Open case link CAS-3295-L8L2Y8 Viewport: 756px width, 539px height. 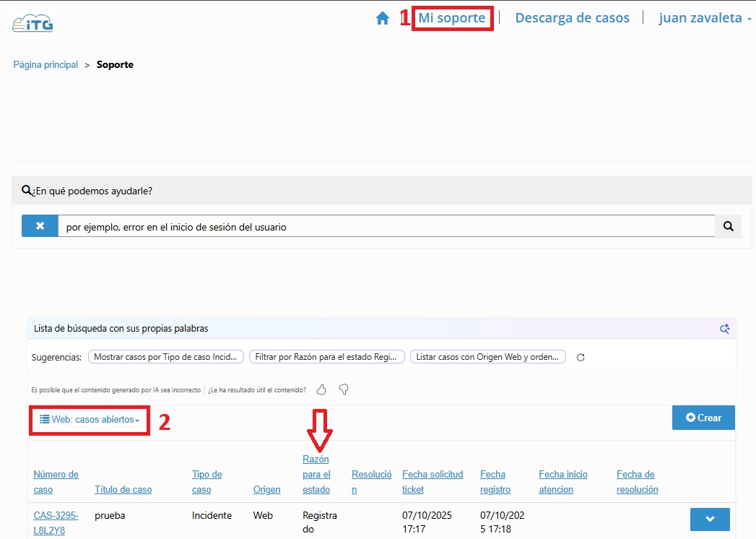click(x=56, y=523)
